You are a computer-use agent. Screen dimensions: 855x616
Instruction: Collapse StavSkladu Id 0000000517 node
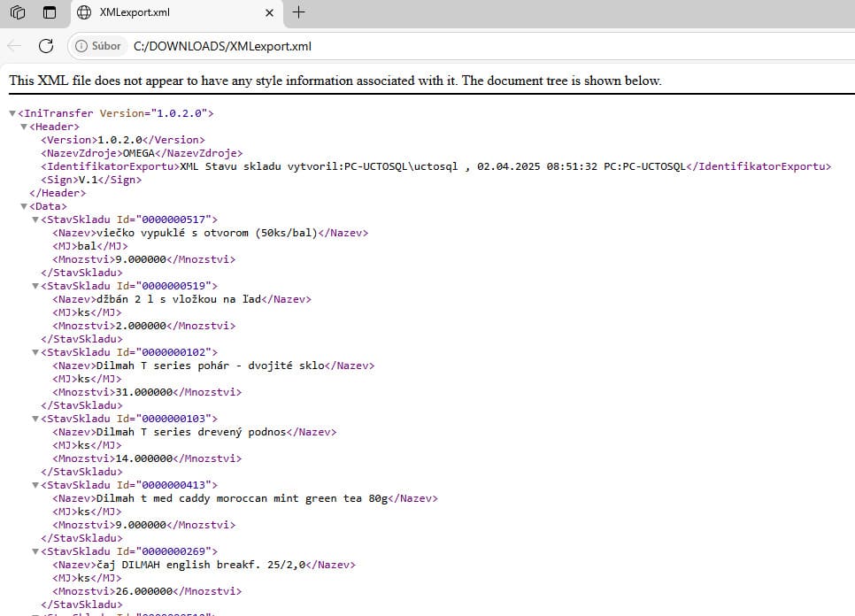coord(35,219)
